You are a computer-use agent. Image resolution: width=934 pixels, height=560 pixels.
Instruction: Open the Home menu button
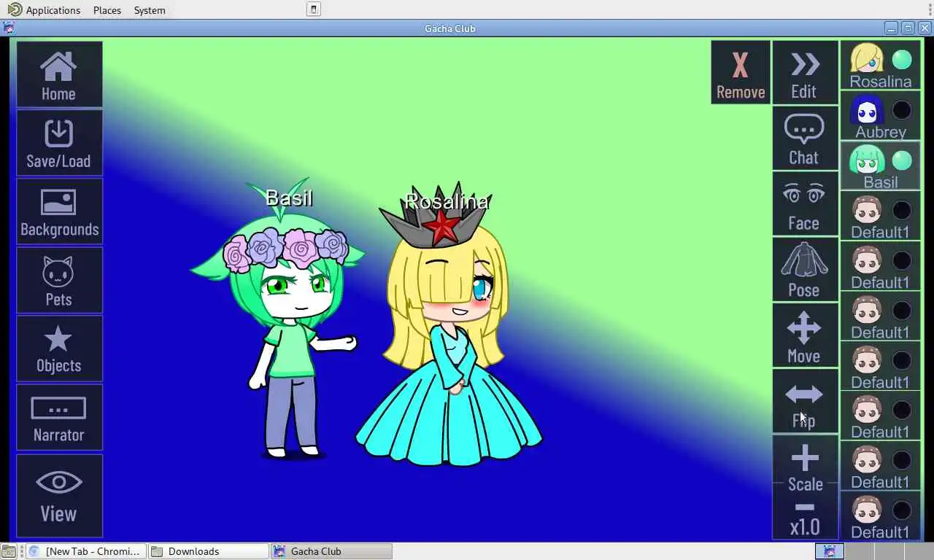coord(59,74)
